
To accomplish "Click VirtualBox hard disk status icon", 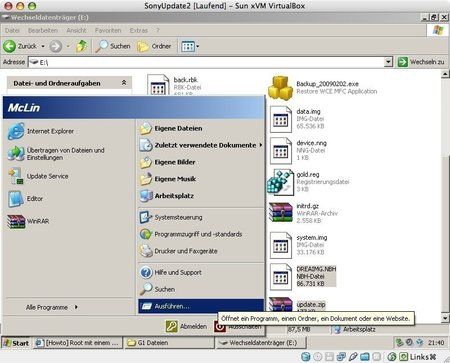I will click(305, 357).
